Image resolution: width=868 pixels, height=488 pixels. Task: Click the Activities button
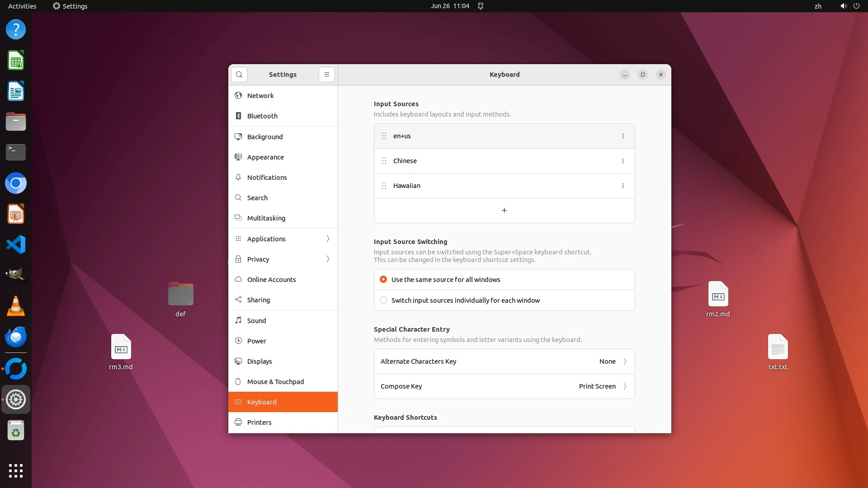[x=22, y=6]
